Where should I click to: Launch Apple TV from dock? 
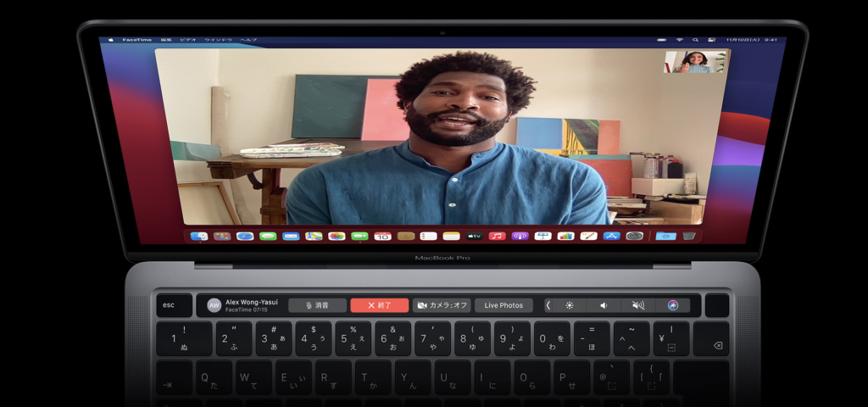coord(475,236)
